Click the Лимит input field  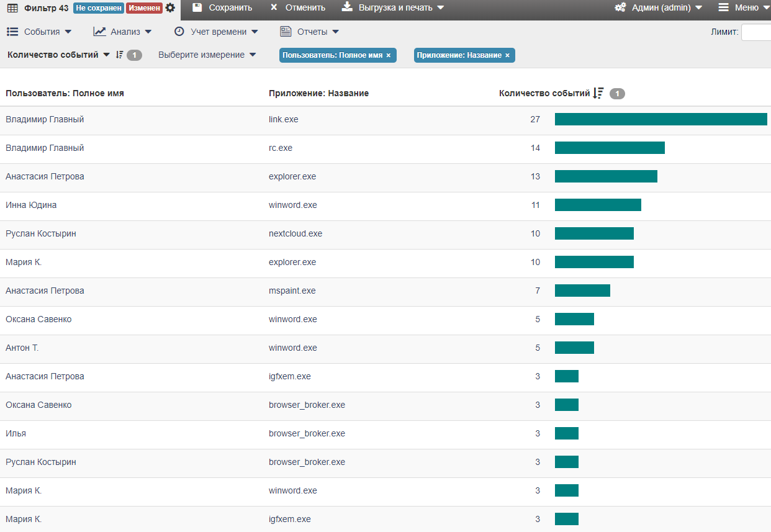tap(755, 32)
